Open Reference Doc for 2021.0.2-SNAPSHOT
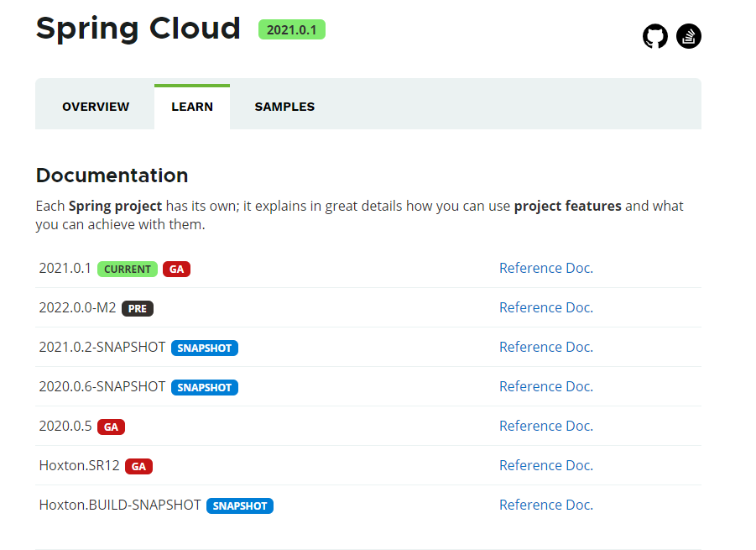This screenshot has width=756, height=550. click(x=545, y=347)
